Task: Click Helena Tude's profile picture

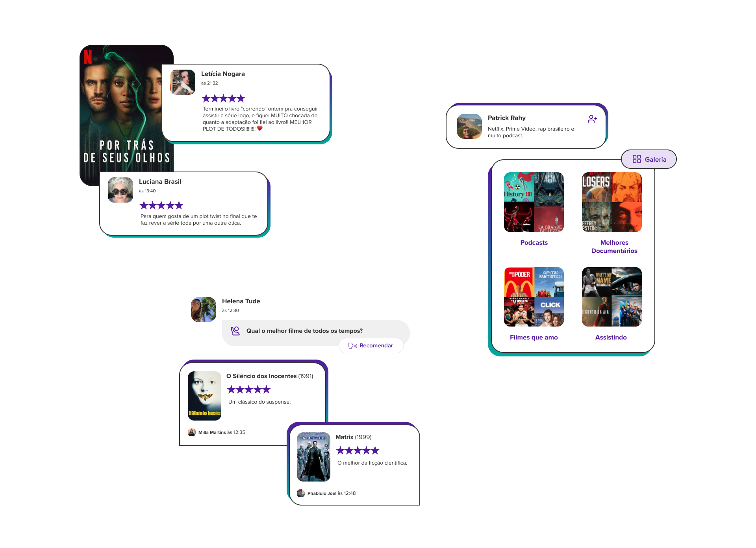Action: (x=204, y=310)
